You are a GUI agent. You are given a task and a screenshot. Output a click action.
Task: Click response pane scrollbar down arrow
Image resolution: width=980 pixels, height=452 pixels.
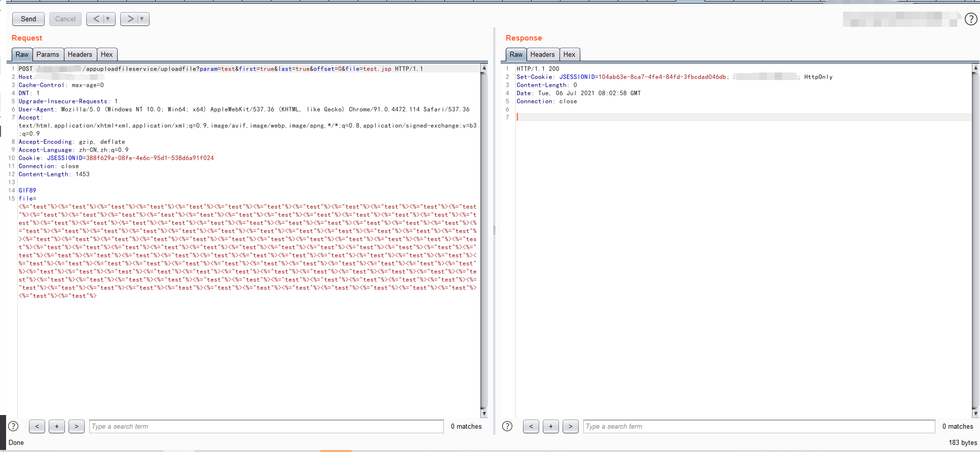975,413
